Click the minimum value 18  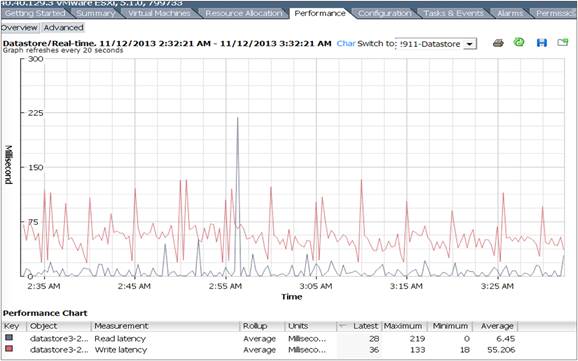pos(465,350)
